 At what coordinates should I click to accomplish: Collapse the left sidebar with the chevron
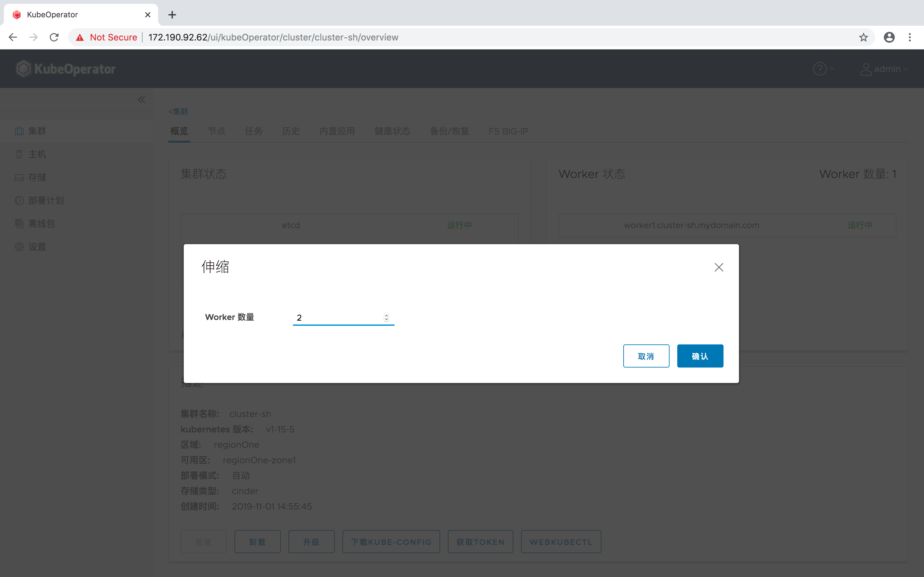141,100
